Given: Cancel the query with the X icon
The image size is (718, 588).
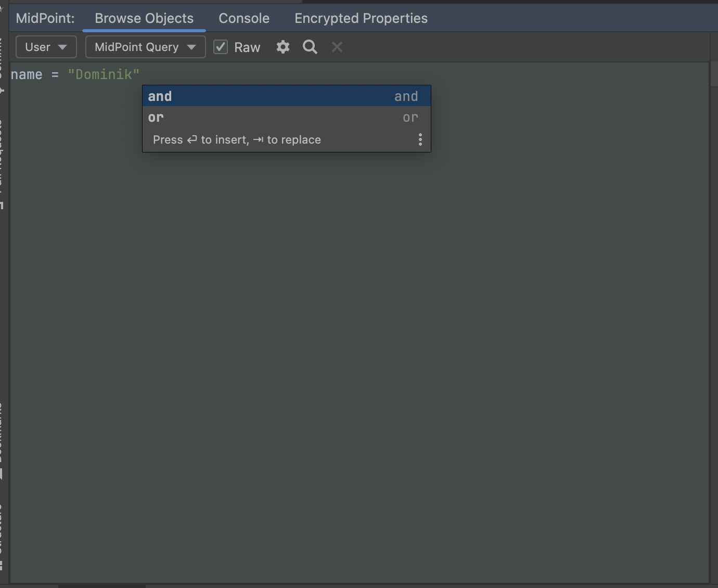Looking at the screenshot, I should point(337,47).
